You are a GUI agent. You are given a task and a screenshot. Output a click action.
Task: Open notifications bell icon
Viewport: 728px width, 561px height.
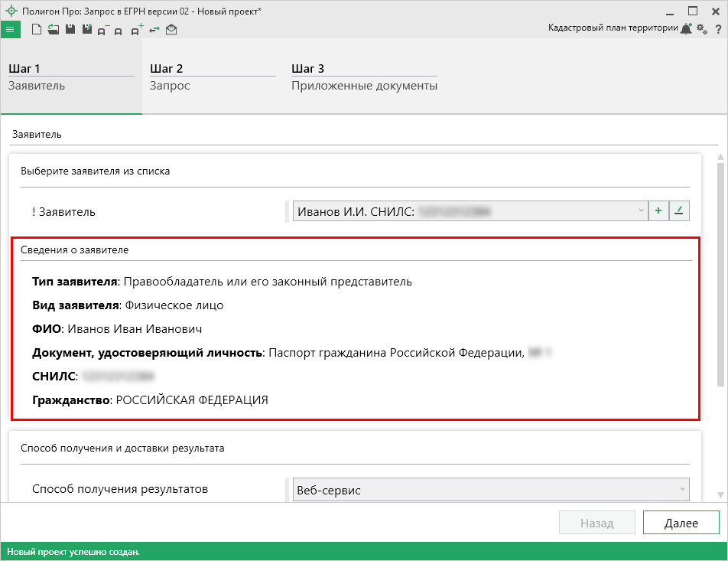(687, 28)
